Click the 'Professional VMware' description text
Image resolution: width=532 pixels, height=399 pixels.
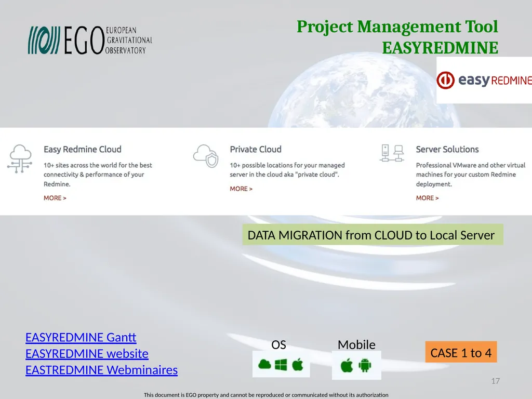(471, 175)
